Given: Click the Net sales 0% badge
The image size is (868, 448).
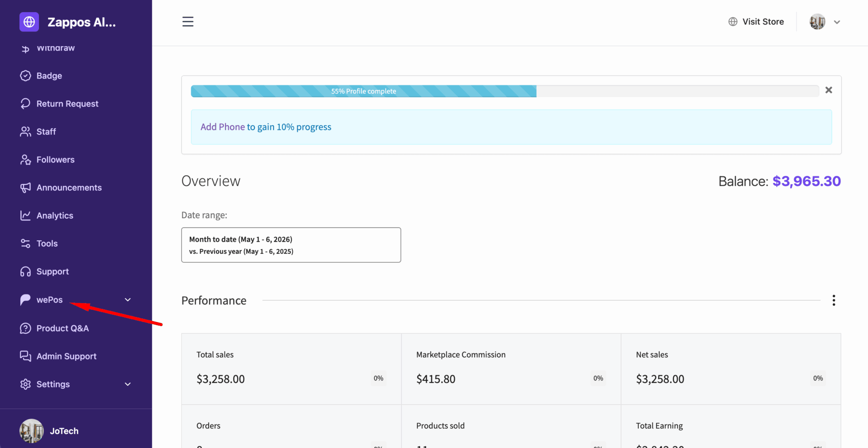Looking at the screenshot, I should tap(818, 378).
